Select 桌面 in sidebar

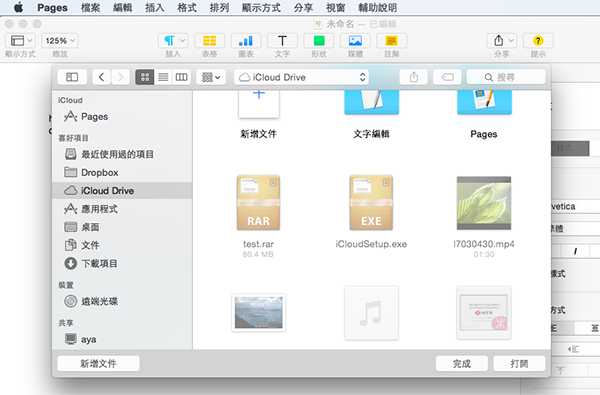click(x=122, y=227)
